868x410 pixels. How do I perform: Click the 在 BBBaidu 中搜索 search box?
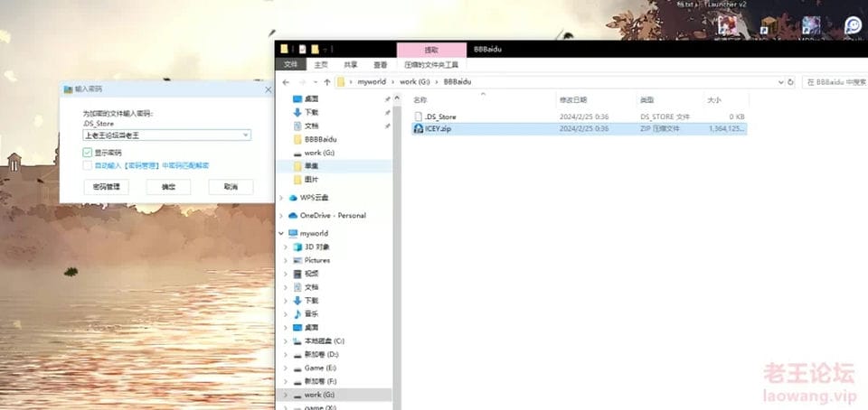[x=835, y=82]
